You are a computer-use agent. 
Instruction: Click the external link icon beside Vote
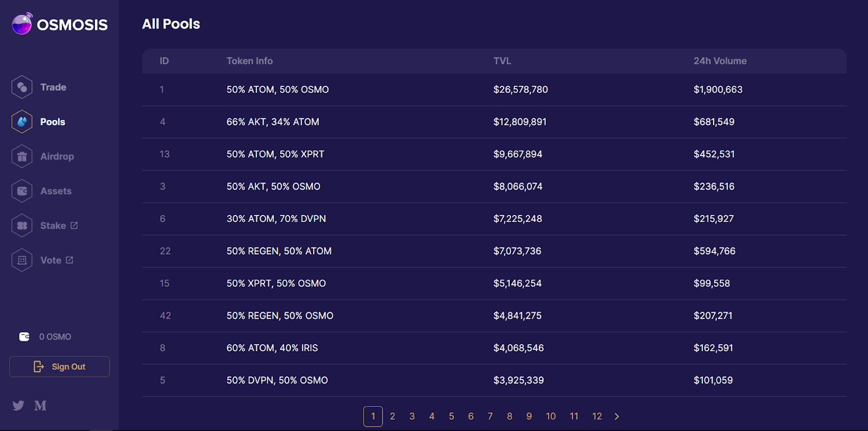click(69, 260)
